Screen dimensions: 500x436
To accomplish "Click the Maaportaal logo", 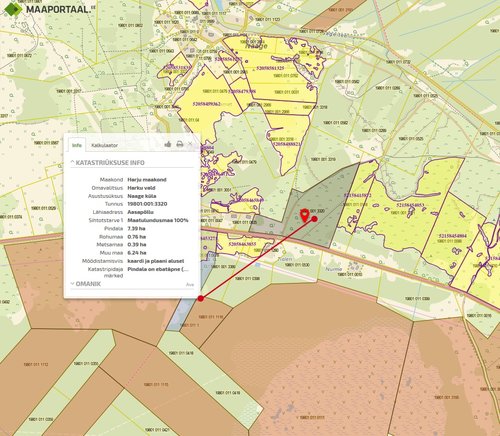I will tap(49, 9).
